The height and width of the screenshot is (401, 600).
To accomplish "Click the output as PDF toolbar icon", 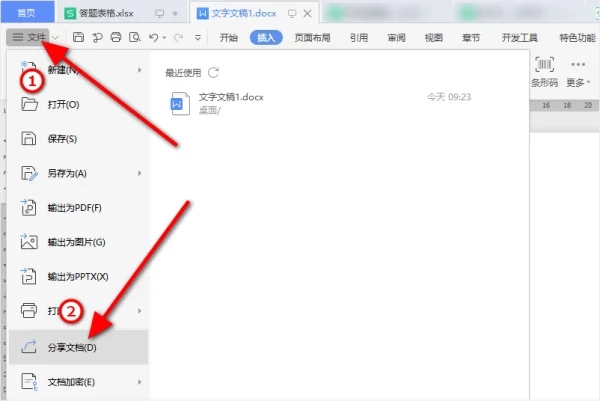I will click(97, 37).
